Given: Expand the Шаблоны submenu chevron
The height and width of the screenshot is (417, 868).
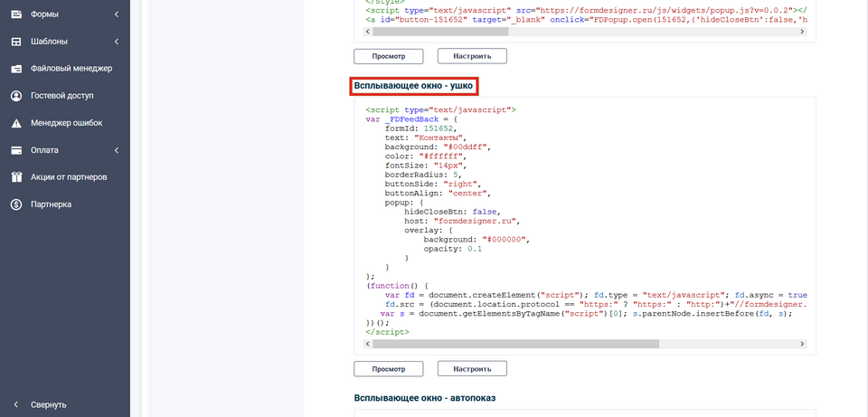Looking at the screenshot, I should (117, 42).
